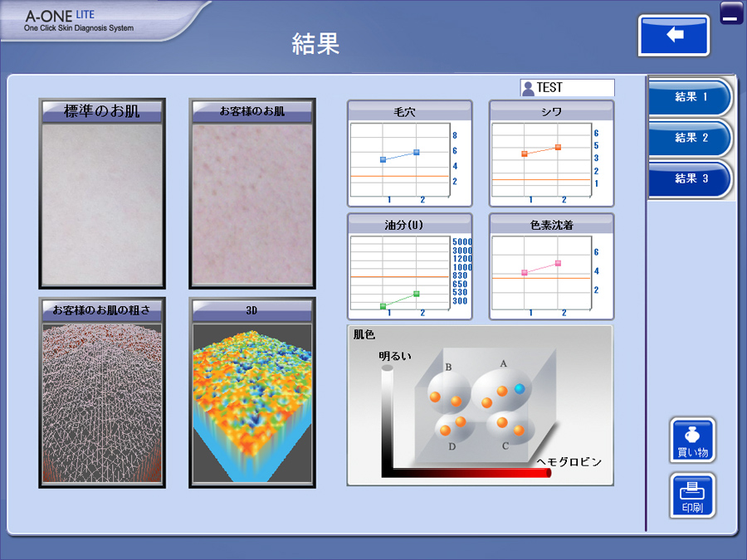Image resolution: width=747 pixels, height=560 pixels.
Task: Click the blue dot in skin tone zone A
Action: [520, 388]
